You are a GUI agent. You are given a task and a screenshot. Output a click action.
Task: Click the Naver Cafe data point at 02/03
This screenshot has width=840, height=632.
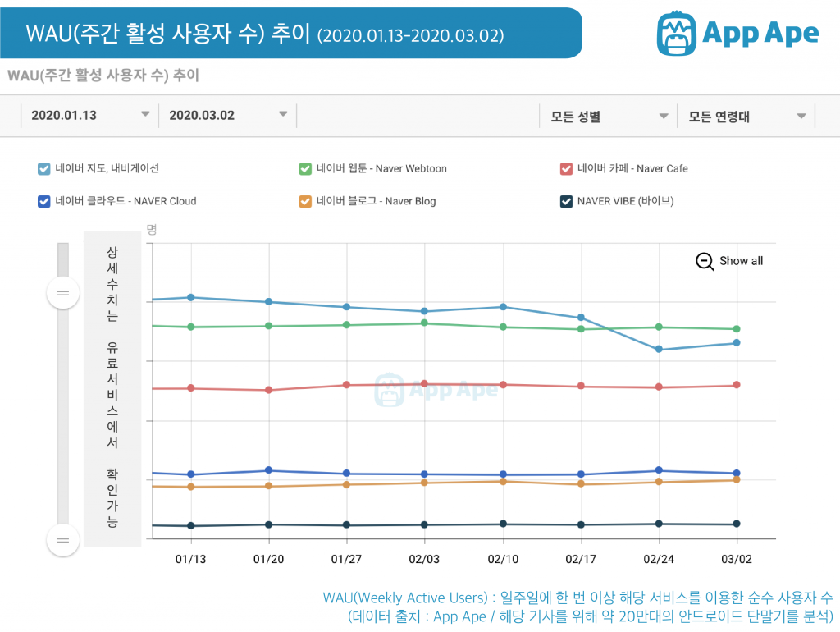(425, 382)
